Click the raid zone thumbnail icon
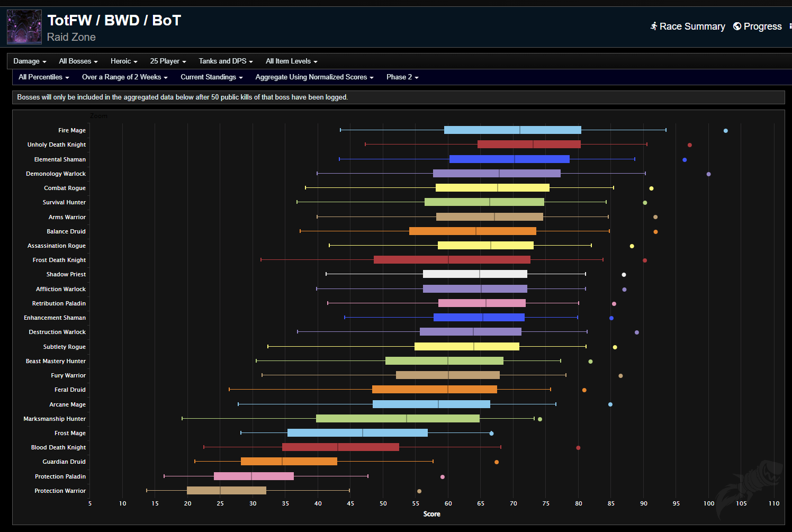 pos(24,27)
